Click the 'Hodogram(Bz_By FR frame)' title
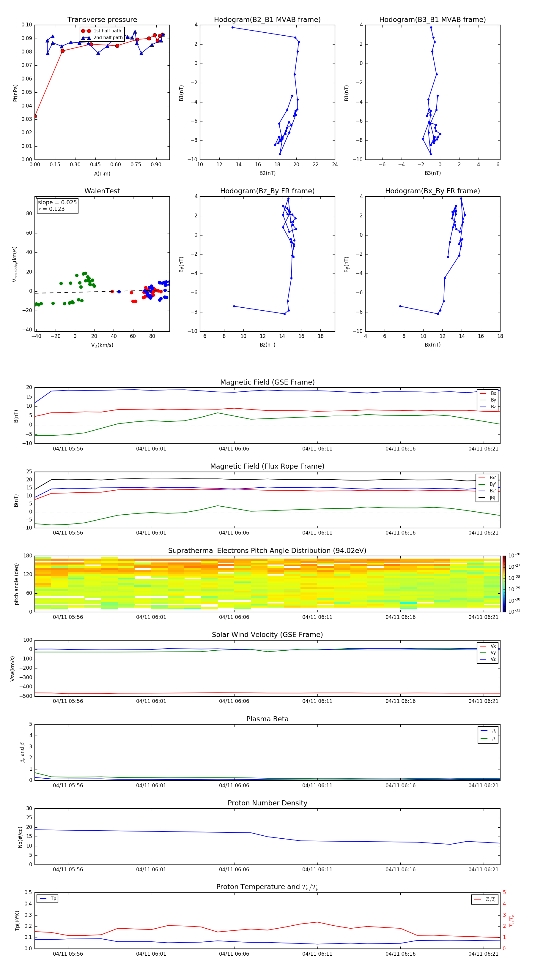 pyautogui.click(x=267, y=191)
